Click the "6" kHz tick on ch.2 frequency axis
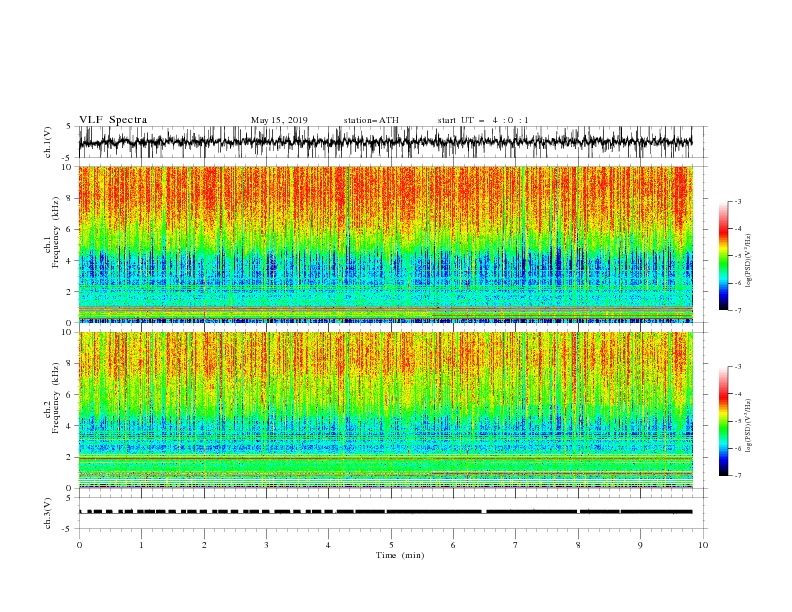792x612 pixels. click(69, 395)
